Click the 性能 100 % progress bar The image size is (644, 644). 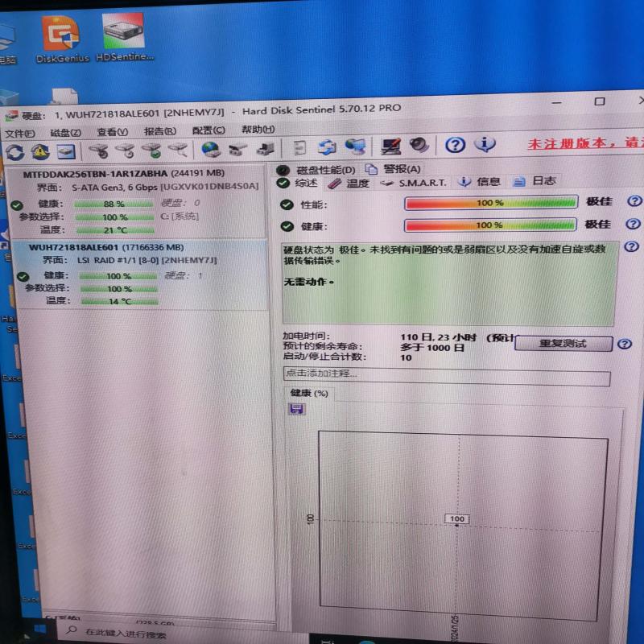point(491,203)
